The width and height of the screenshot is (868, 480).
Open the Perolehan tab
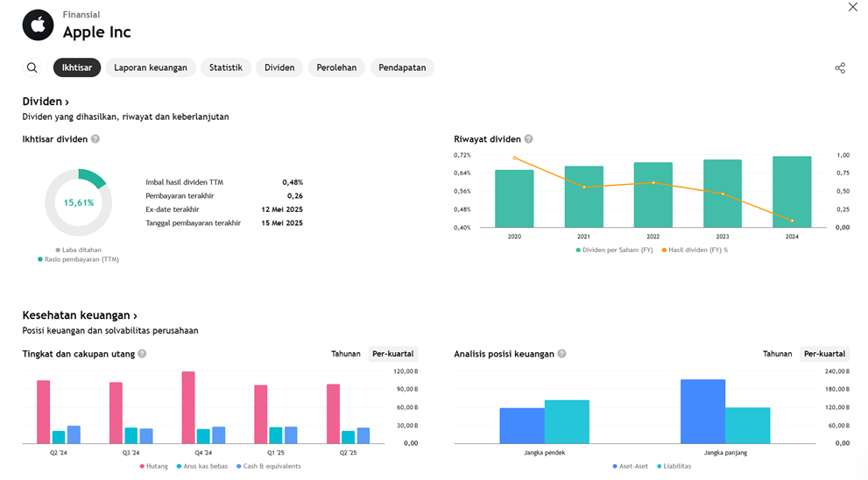(336, 67)
